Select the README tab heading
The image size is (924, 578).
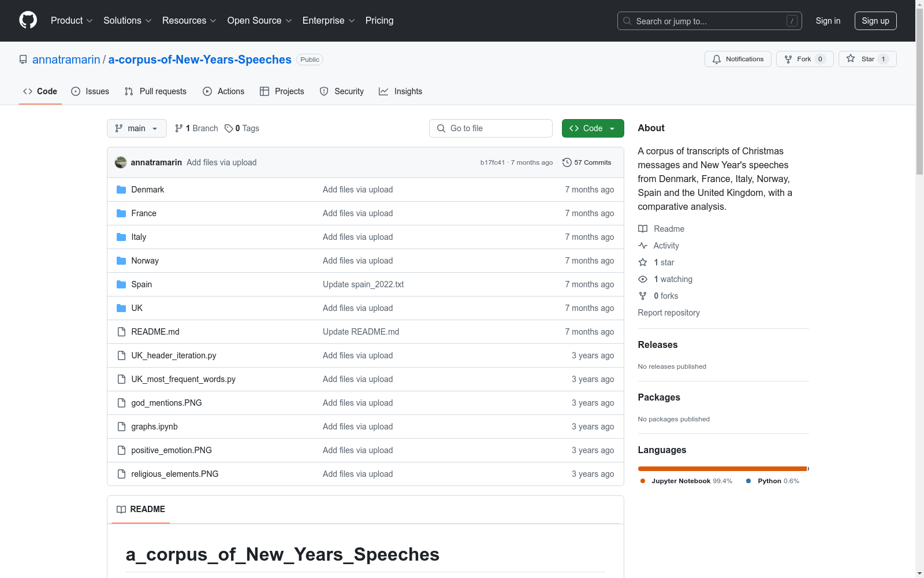[141, 509]
